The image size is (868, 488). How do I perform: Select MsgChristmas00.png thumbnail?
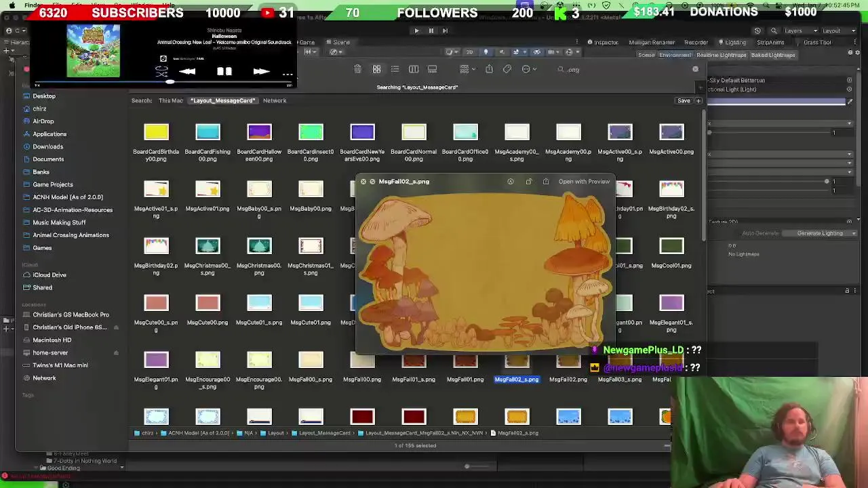click(259, 246)
